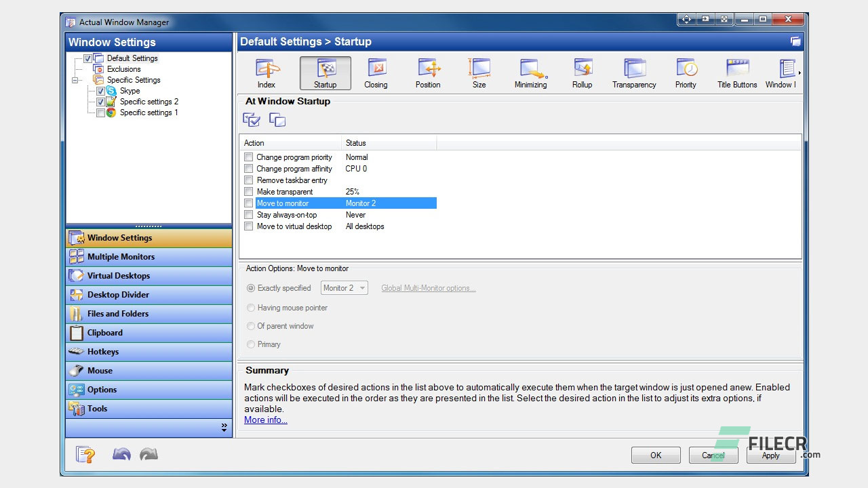868x488 pixels.
Task: Open the help icon with question mark
Action: pyautogui.click(x=85, y=454)
